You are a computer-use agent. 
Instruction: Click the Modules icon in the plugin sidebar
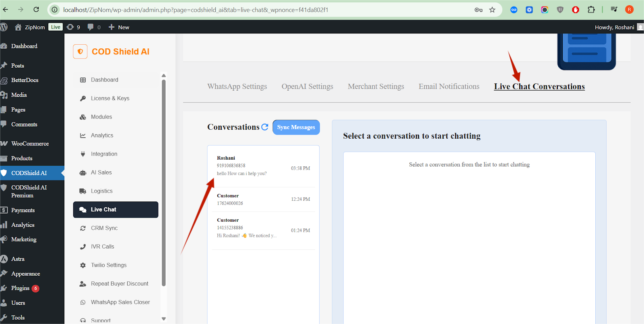point(83,117)
